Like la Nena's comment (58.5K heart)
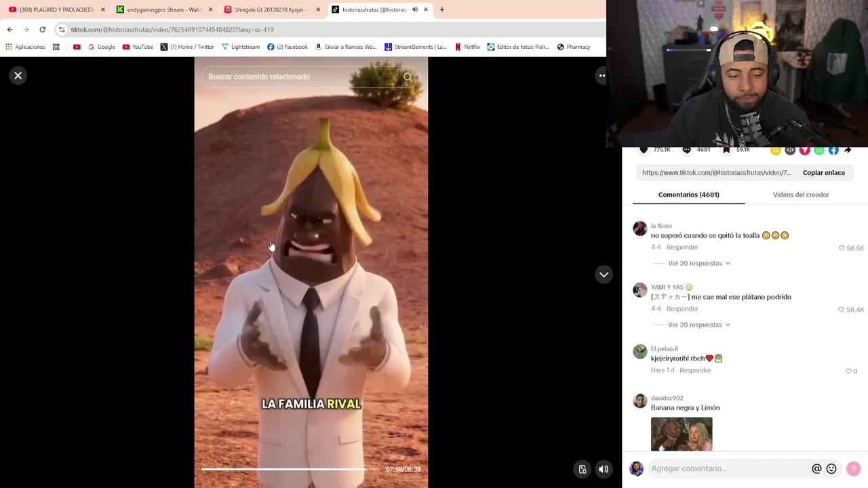This screenshot has height=488, width=868. 842,248
